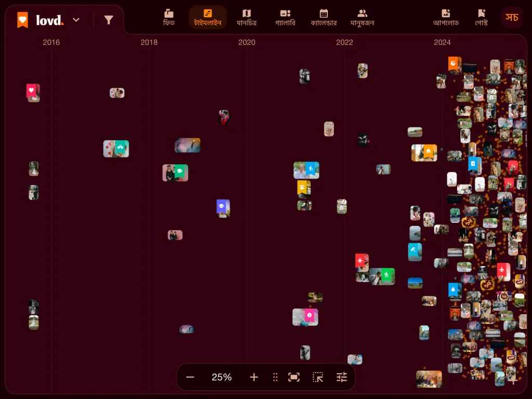Image resolution: width=532 pixels, height=399 pixels.
Task: Jump to the 2016 year marker
Action: 51,43
